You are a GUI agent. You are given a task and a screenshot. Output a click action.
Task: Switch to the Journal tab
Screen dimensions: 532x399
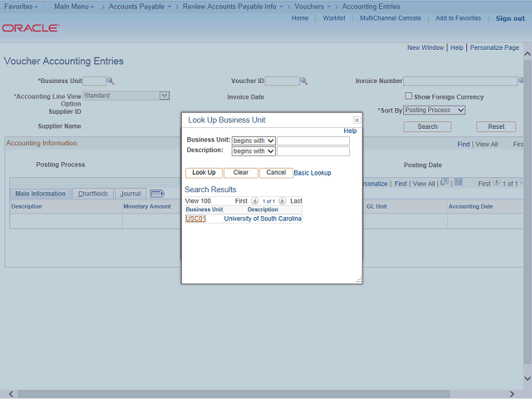[131, 194]
